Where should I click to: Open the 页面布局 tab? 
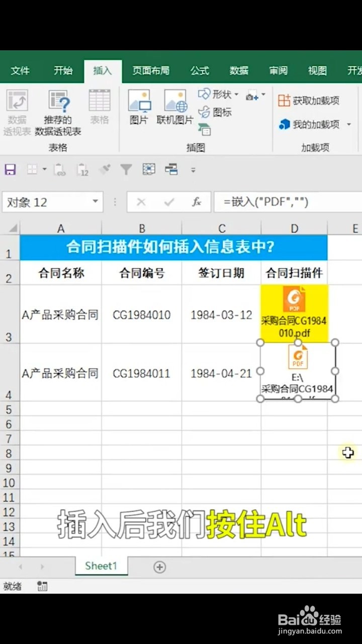pyautogui.click(x=151, y=71)
